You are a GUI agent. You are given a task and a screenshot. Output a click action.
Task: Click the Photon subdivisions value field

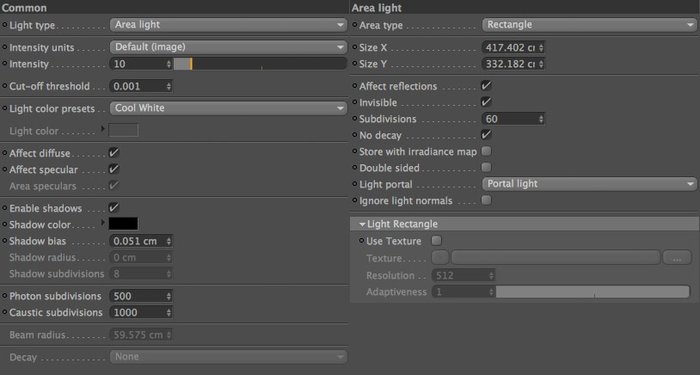click(x=137, y=296)
